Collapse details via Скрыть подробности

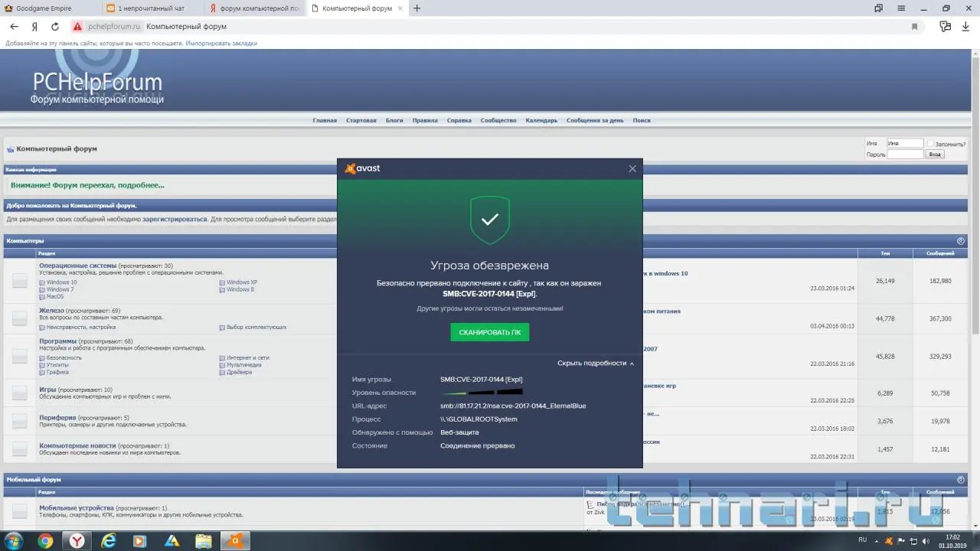[596, 364]
